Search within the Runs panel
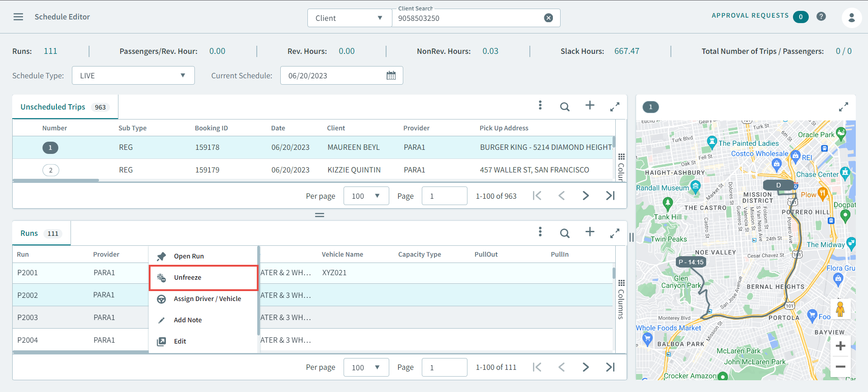868x392 pixels. 565,233
